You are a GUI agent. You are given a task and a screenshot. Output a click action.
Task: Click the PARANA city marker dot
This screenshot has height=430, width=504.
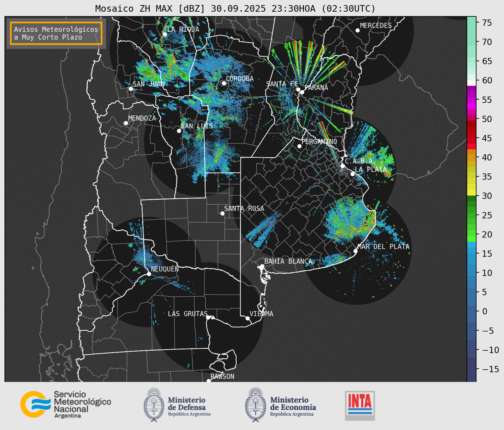[302, 92]
